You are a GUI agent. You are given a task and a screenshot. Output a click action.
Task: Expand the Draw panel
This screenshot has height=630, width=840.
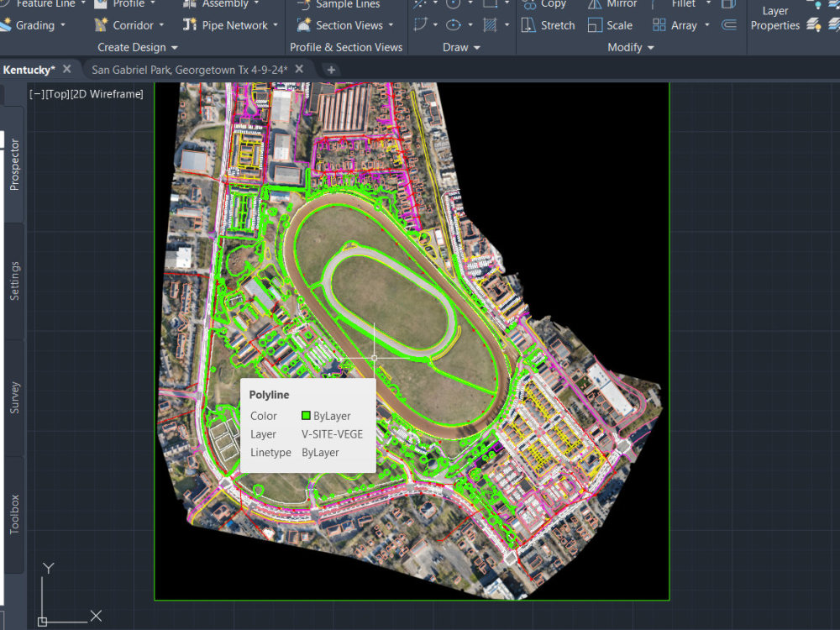[461, 47]
